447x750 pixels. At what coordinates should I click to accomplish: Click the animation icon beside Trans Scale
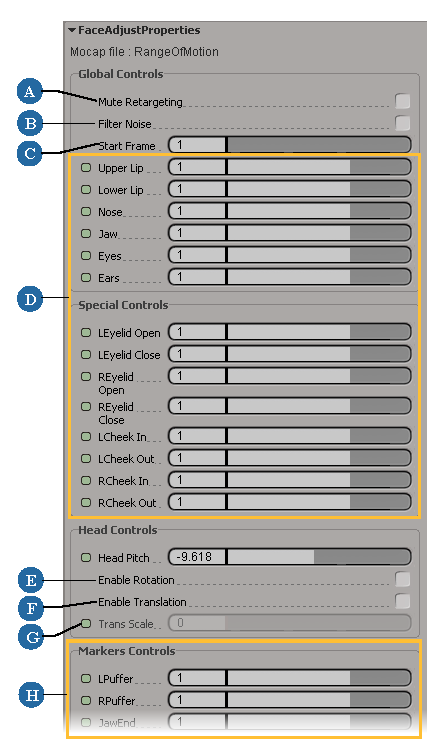pos(86,623)
